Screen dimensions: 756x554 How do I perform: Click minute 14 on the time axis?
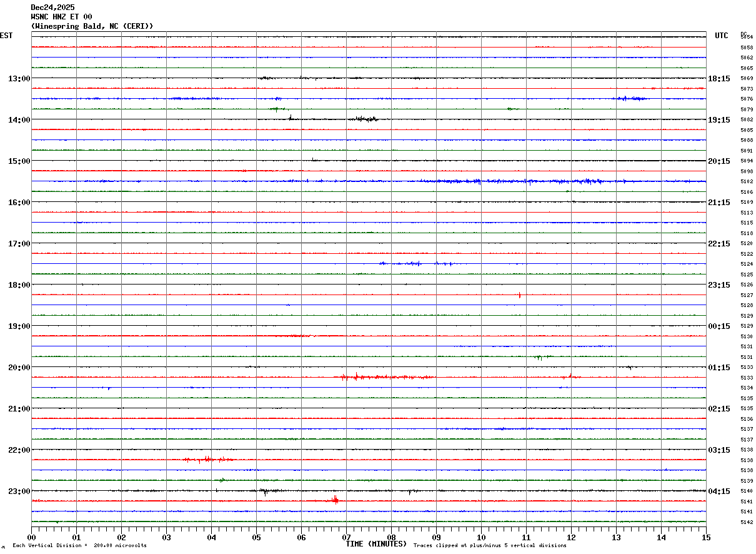[x=661, y=537]
